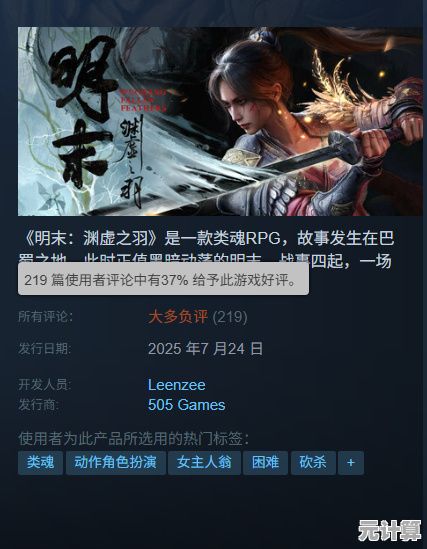The width and height of the screenshot is (427, 549).
Task: Open developer Leenzee link
Action: pos(176,385)
